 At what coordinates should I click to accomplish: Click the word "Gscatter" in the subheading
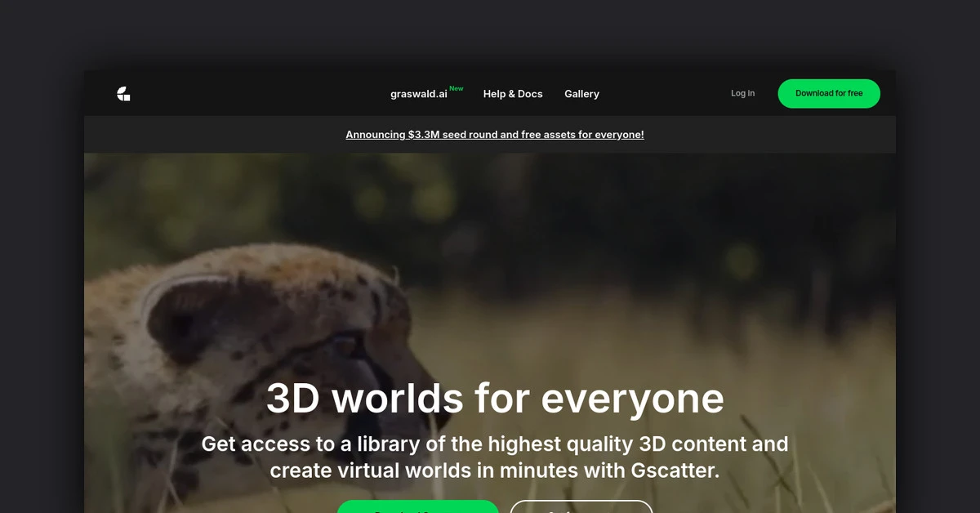674,471
